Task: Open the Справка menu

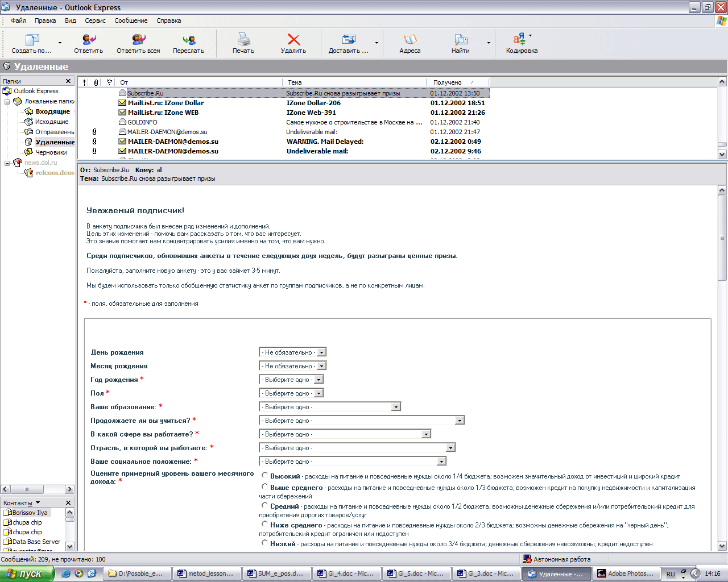Action: 168,20
